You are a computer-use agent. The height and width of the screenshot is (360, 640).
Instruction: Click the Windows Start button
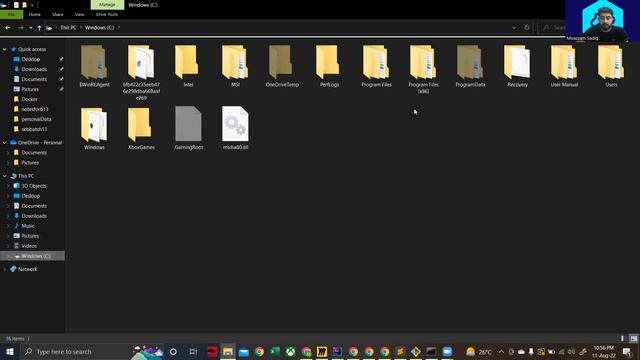[x=10, y=351]
